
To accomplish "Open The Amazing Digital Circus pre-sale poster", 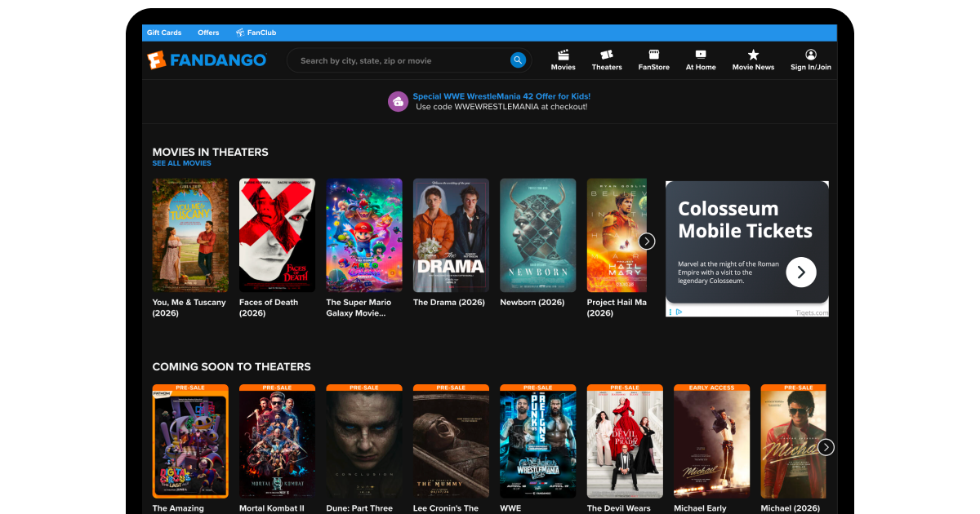I will pos(190,441).
